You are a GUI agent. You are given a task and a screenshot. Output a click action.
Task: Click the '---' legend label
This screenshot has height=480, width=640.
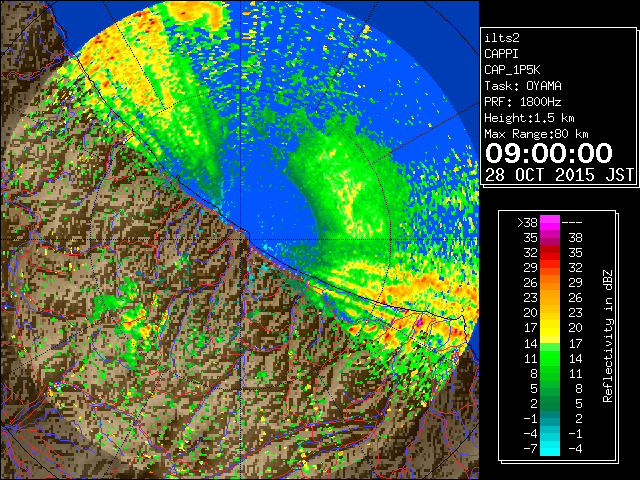point(572,222)
